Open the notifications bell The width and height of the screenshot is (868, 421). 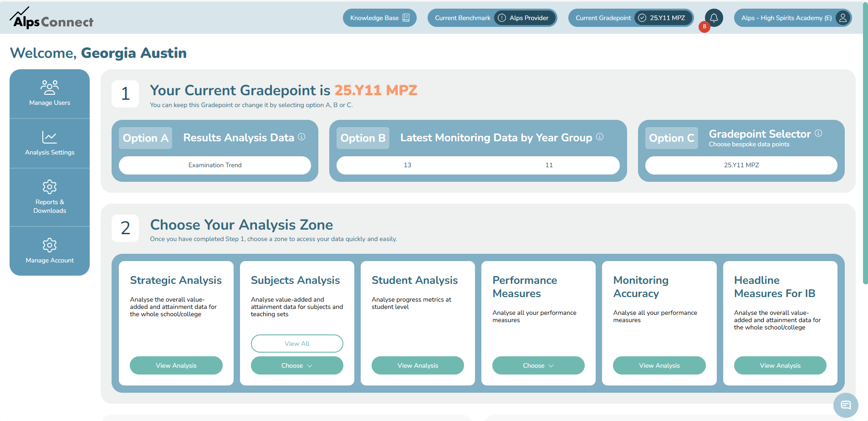(714, 18)
